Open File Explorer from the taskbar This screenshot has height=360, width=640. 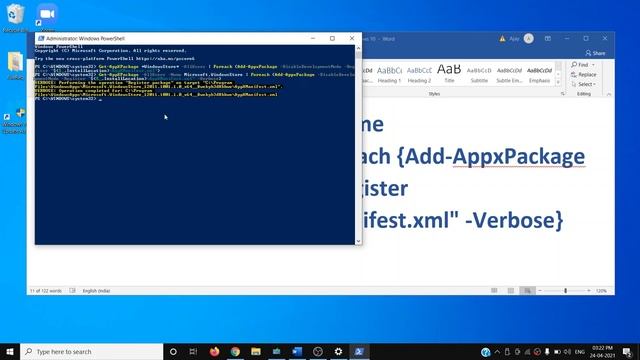(256, 351)
